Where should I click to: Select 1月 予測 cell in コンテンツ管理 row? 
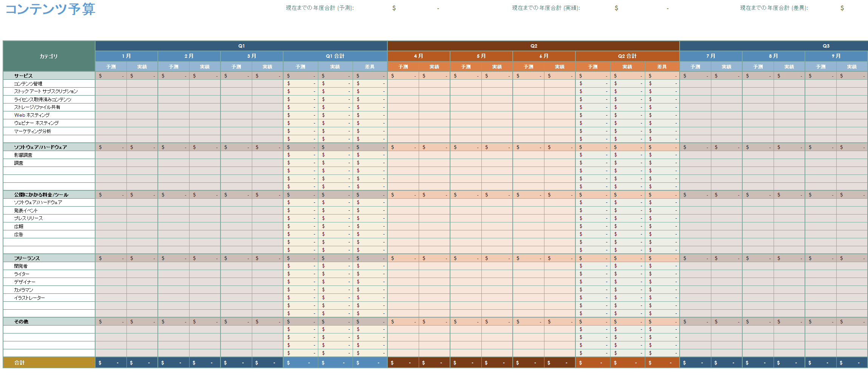pyautogui.click(x=111, y=84)
